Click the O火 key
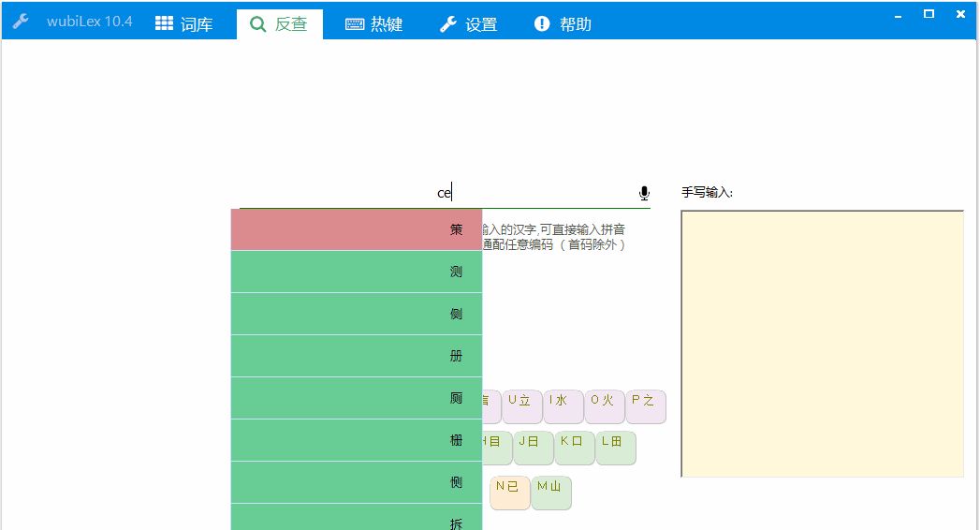This screenshot has height=530, width=980. point(604,406)
